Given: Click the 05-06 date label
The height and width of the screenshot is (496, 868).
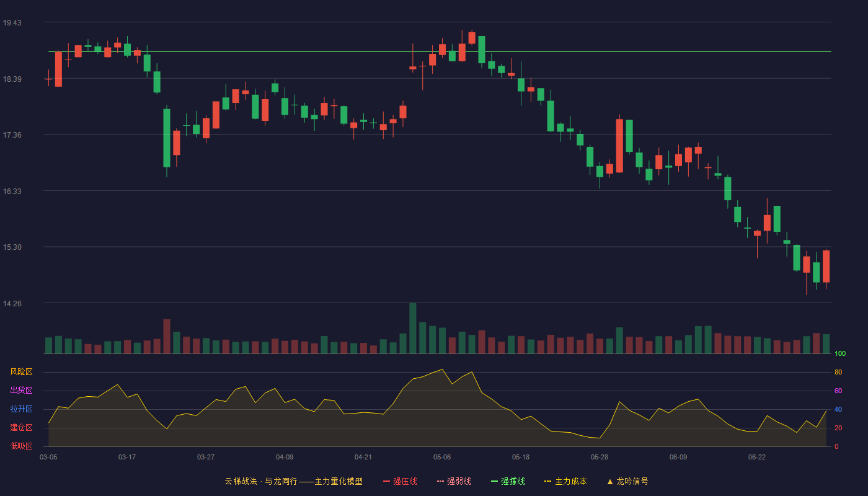Looking at the screenshot, I should point(442,457).
